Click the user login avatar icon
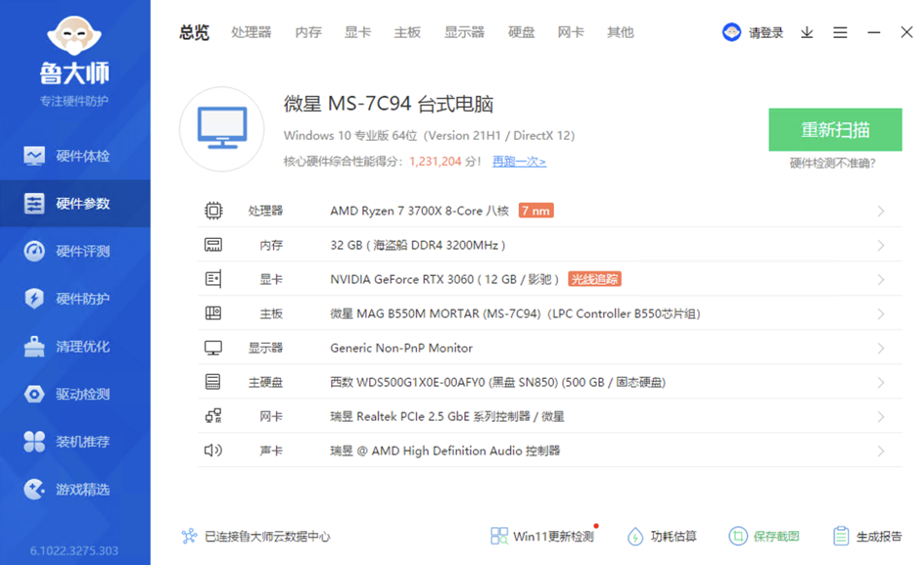This screenshot has width=924, height=565. click(x=732, y=33)
